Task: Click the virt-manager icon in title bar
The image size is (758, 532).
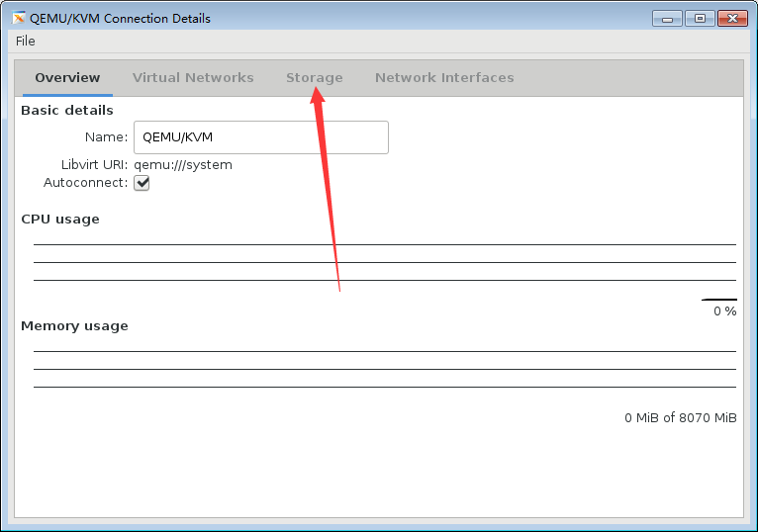Action: [x=19, y=19]
